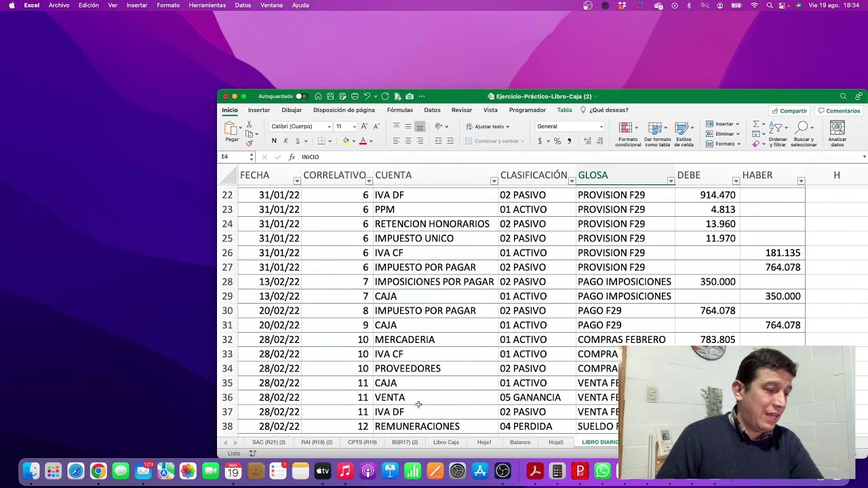The image size is (868, 488).
Task: Switch to the Fórmulas ribbon tab
Action: coord(399,110)
